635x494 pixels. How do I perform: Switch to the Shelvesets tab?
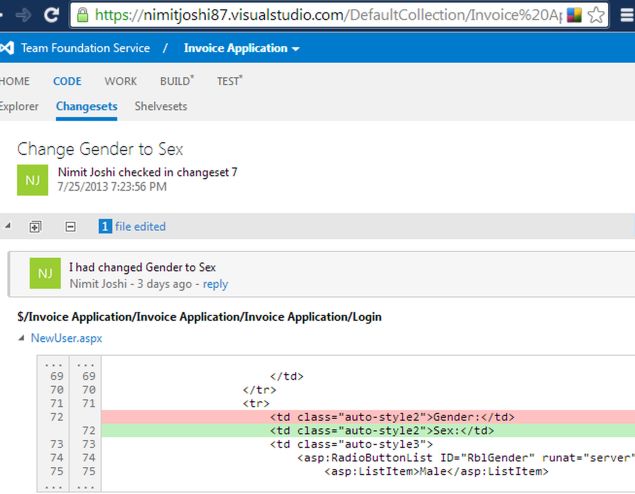click(x=161, y=106)
